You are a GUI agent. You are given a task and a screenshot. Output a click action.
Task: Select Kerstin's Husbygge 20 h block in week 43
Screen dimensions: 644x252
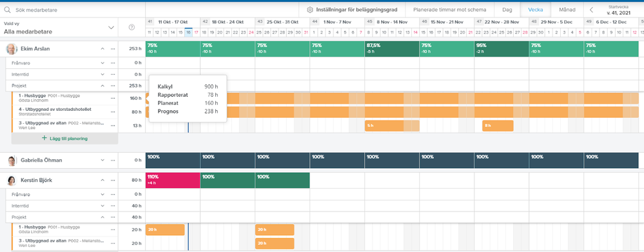coord(275,230)
